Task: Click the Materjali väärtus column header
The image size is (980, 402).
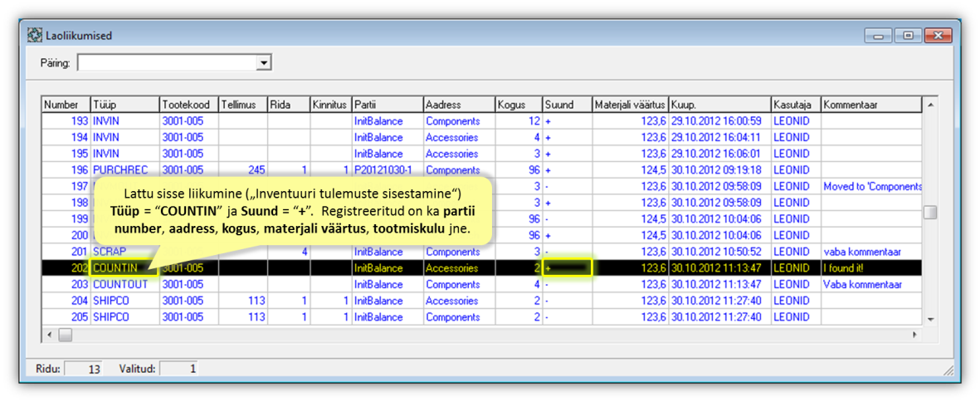Action: [x=630, y=105]
